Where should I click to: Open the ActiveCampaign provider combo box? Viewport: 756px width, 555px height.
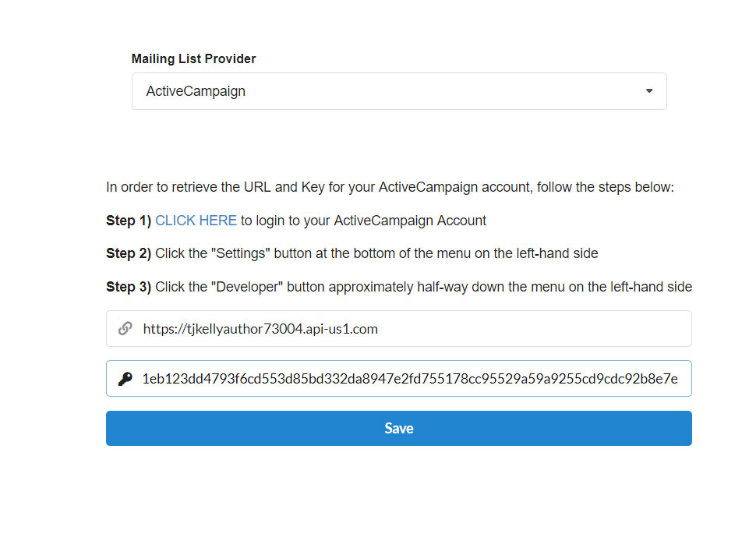tap(398, 91)
